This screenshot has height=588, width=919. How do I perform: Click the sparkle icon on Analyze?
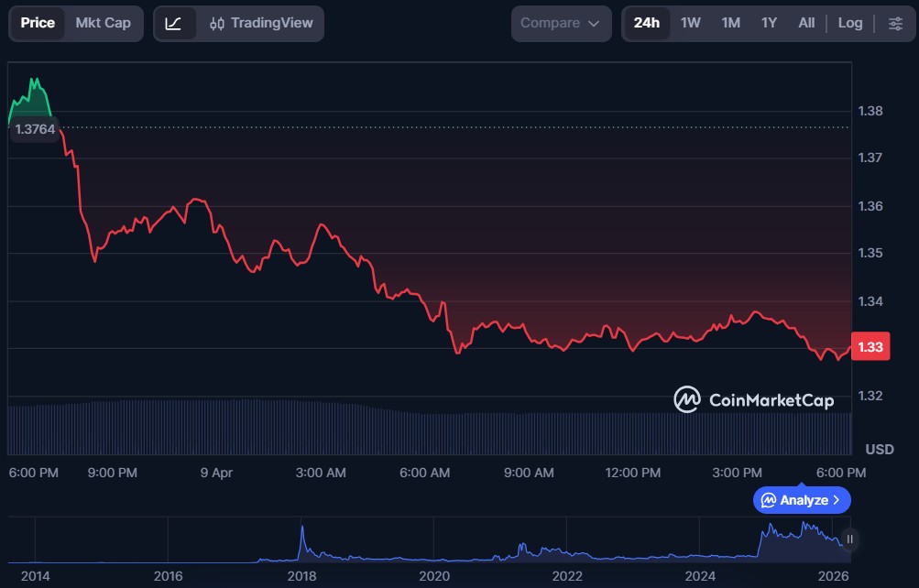click(769, 500)
